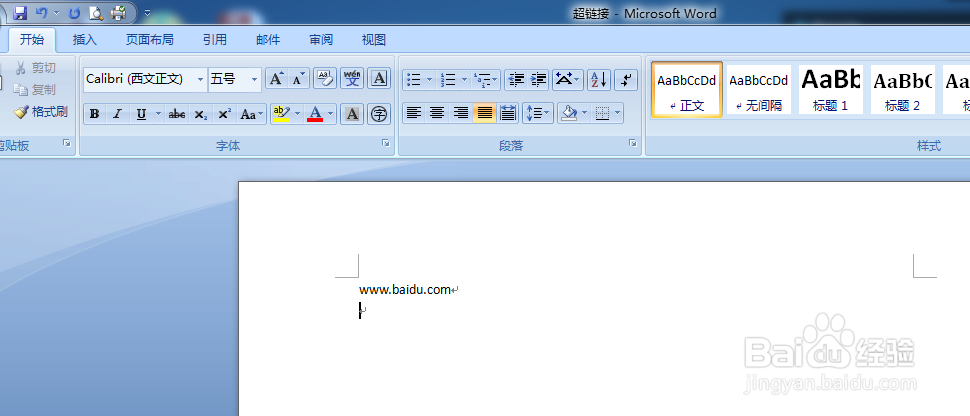970x416 pixels.
Task: Align text to the right
Action: (461, 113)
